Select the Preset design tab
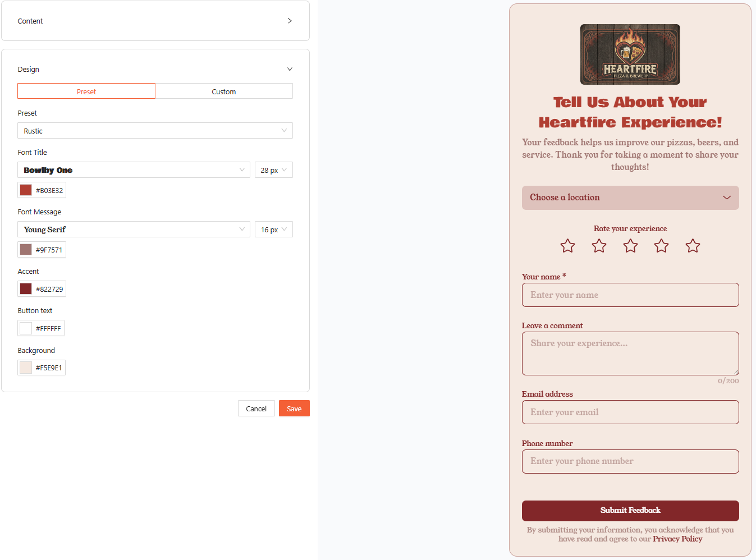756x560 pixels. (86, 91)
